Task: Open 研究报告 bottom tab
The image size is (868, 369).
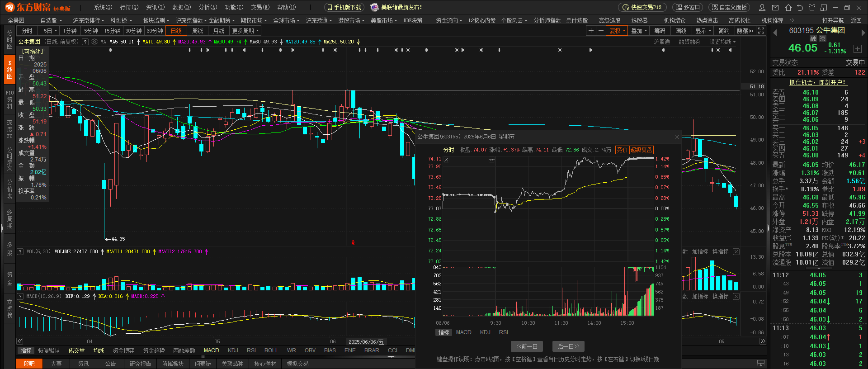Action: pos(140,364)
